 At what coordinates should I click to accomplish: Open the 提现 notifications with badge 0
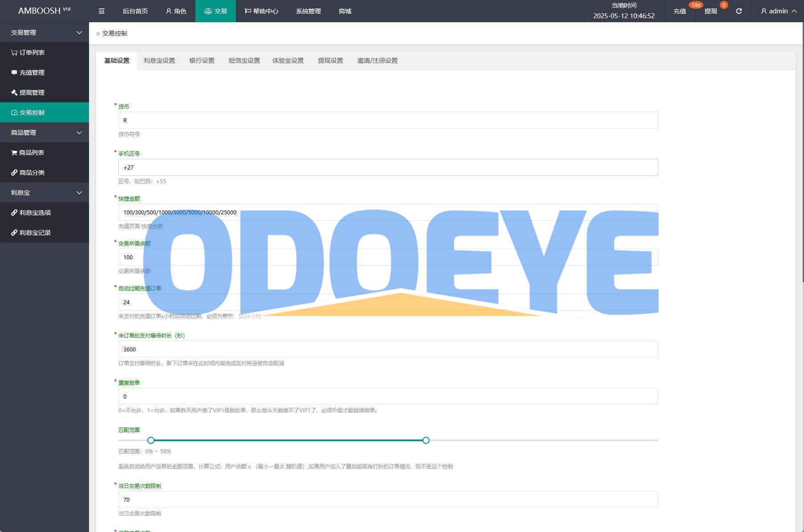(x=711, y=11)
